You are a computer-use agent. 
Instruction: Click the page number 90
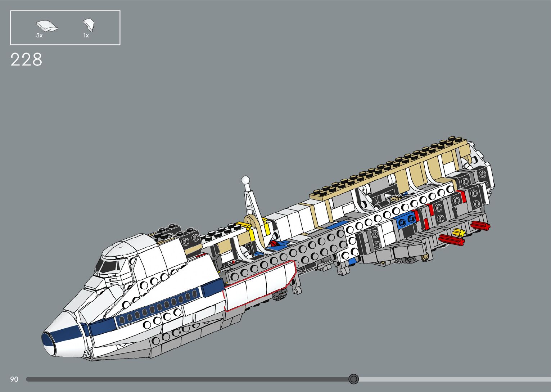tap(14, 379)
